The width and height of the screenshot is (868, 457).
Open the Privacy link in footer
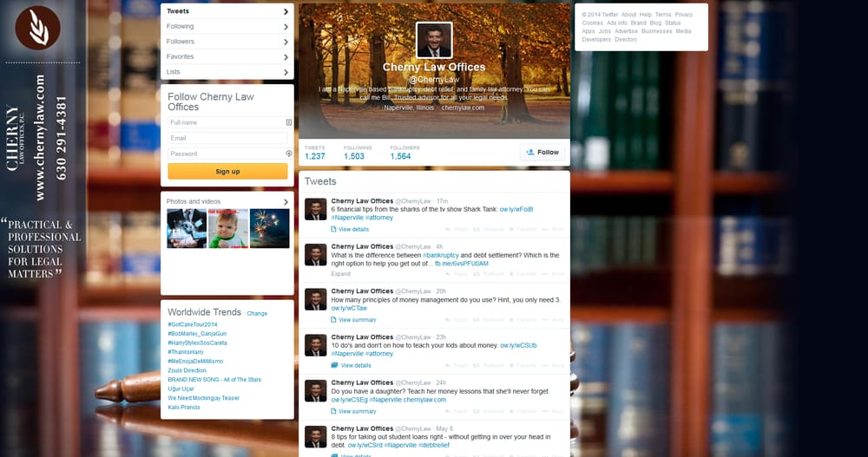(684, 15)
